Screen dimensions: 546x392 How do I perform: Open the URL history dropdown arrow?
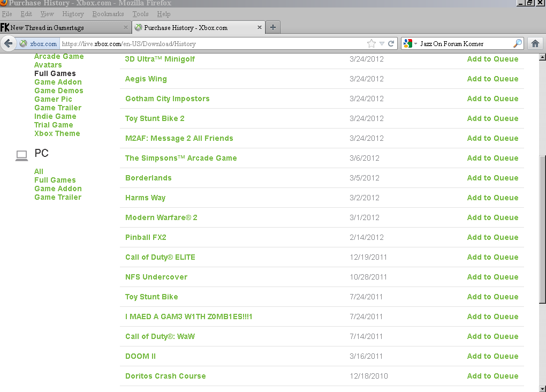[382, 43]
